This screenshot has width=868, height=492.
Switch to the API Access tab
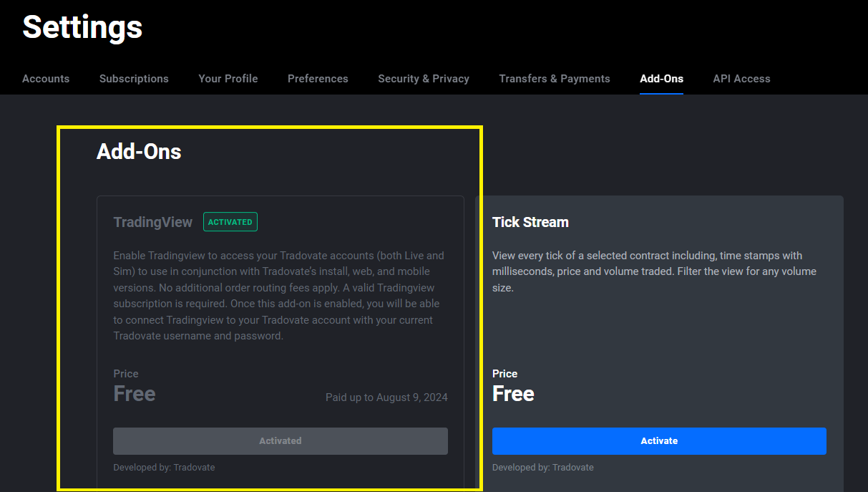[741, 79]
